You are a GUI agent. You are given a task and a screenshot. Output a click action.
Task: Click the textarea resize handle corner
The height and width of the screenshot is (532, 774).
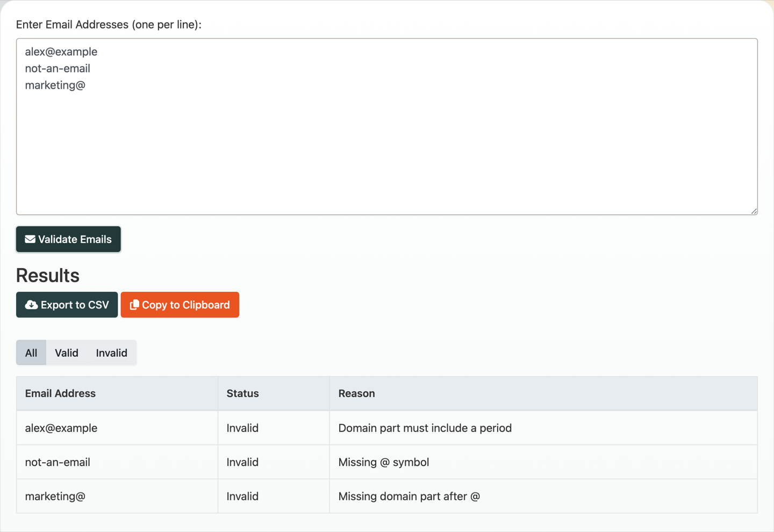click(x=754, y=211)
